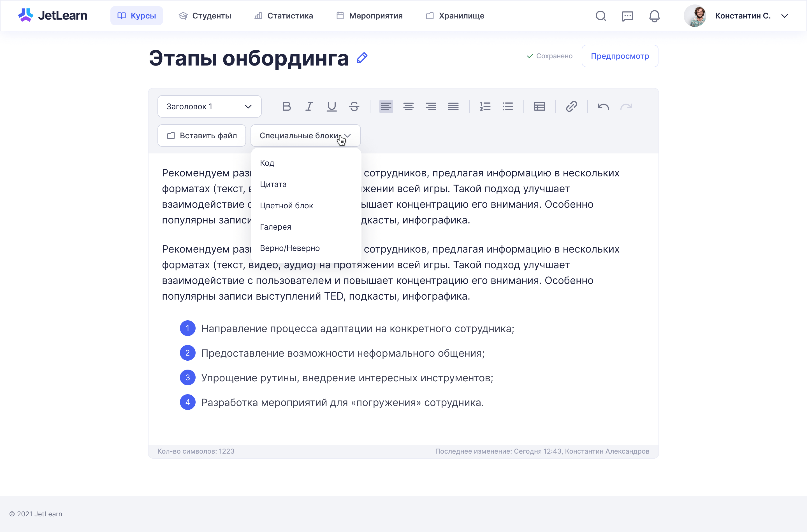Toggle bold text formatting

(287, 106)
